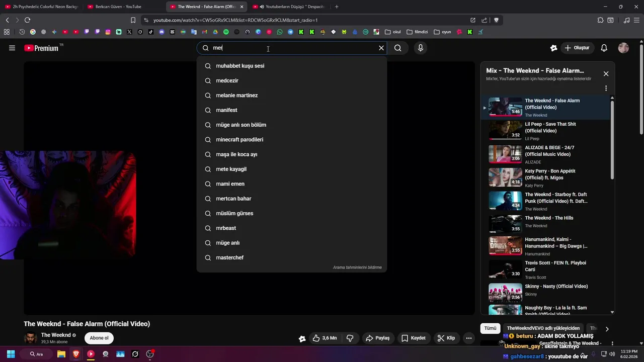644x362 pixels.
Task: Choose suggestion 'mami emen'
Action: point(292,184)
